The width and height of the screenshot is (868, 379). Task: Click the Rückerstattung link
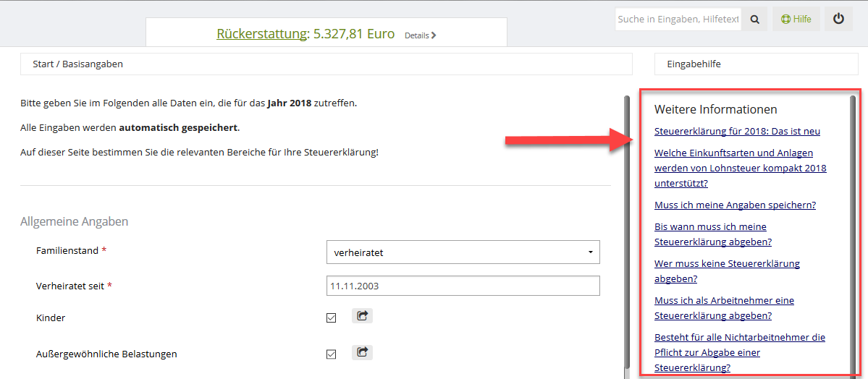(x=262, y=34)
